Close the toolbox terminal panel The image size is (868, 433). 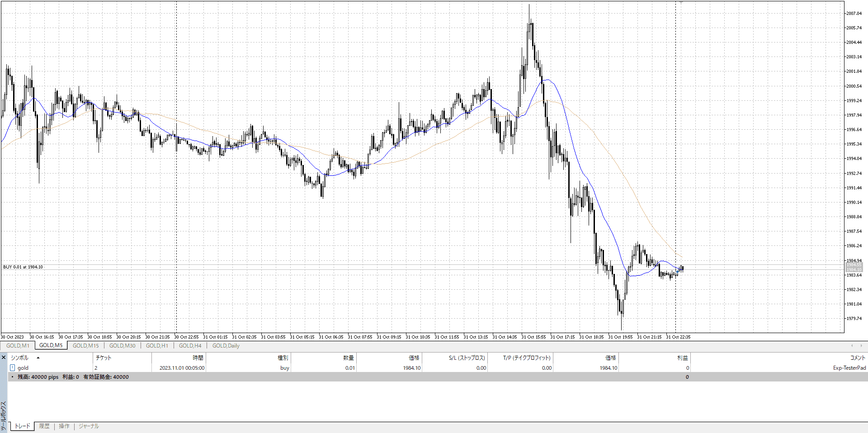point(4,358)
